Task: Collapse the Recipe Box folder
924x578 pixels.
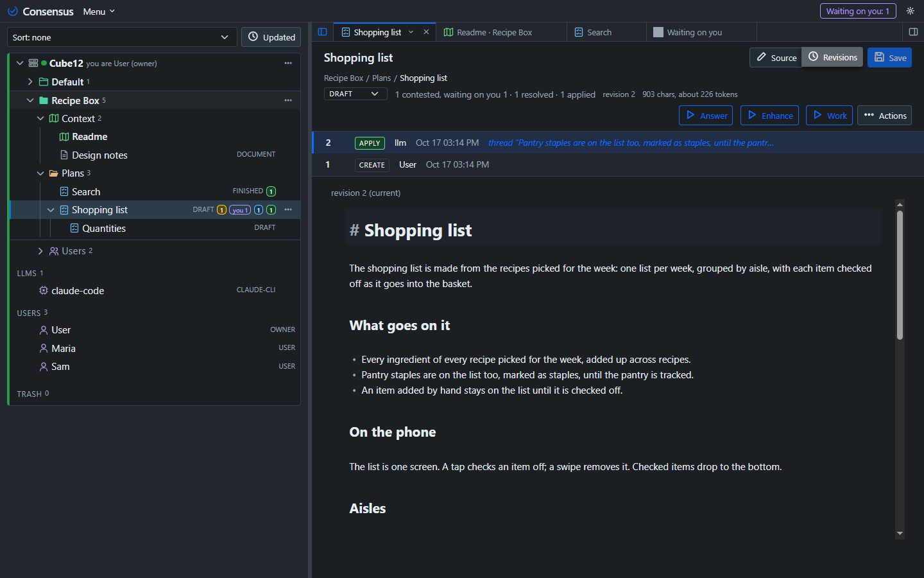Action: [30, 100]
